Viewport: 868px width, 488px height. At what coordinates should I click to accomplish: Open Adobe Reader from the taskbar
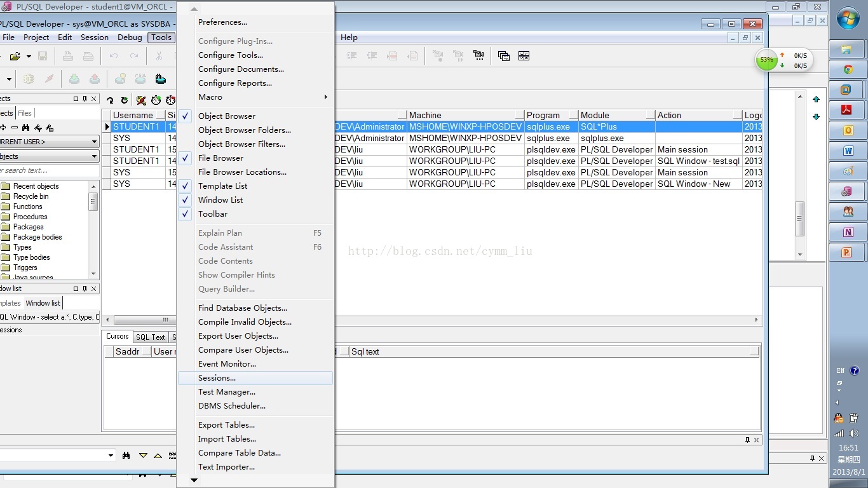point(848,110)
